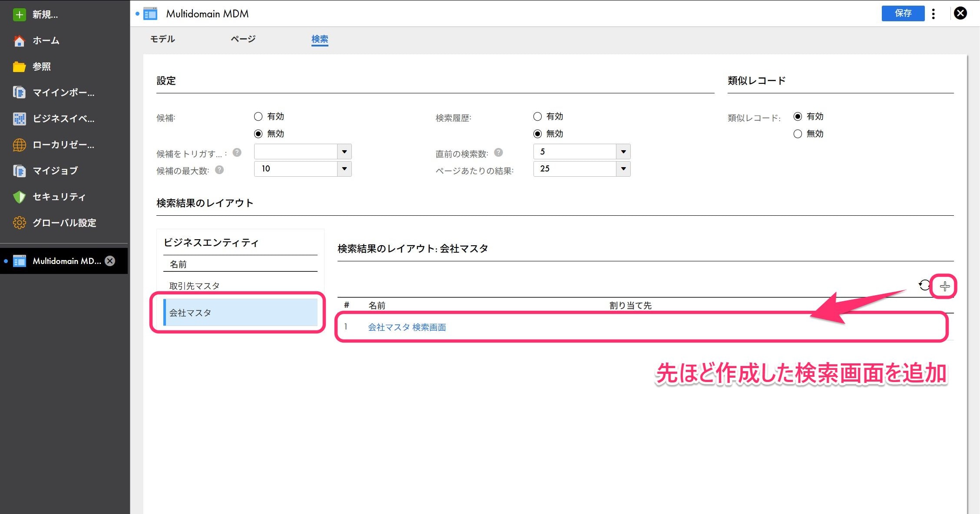Open グローバル設定 in the sidebar
The width and height of the screenshot is (980, 514).
tap(64, 223)
